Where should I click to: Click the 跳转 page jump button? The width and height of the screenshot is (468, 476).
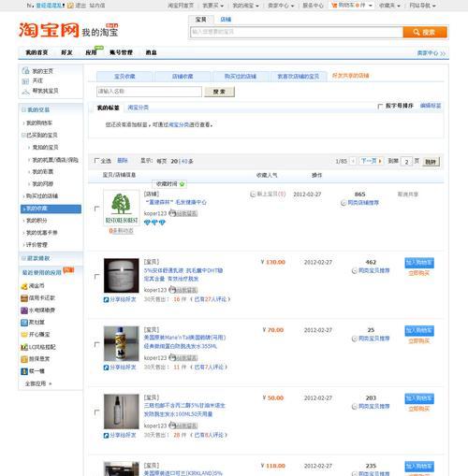pos(431,162)
